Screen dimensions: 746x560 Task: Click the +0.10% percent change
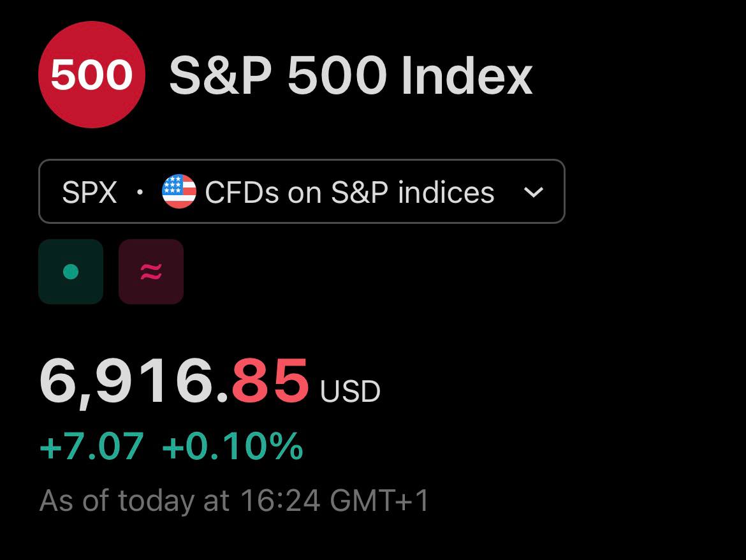[232, 446]
